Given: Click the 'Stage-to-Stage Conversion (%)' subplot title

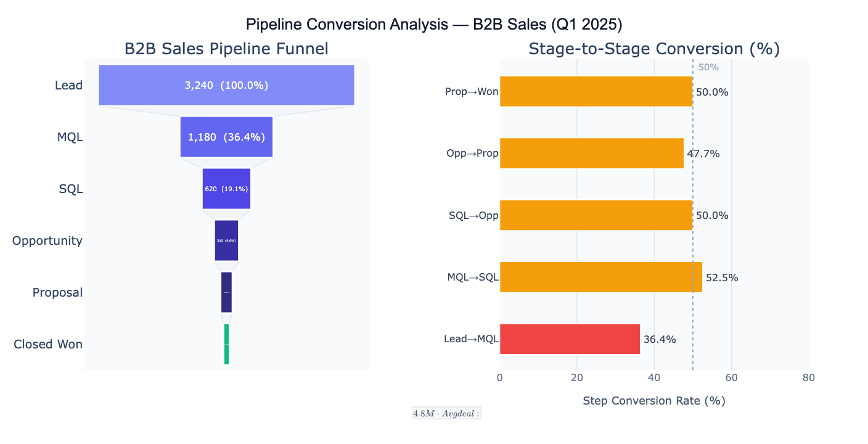Looking at the screenshot, I should click(654, 49).
